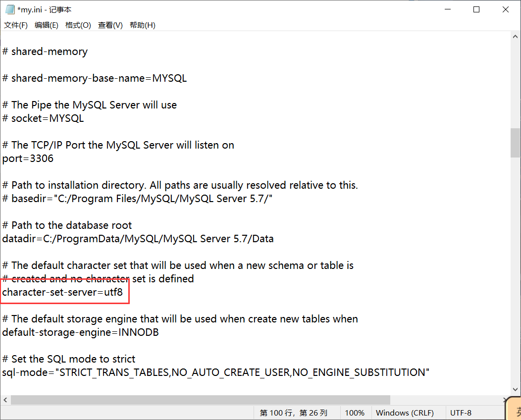Click the 'default character set' comment line
Image resolution: width=521 pixels, height=420 pixels.
pos(178,265)
